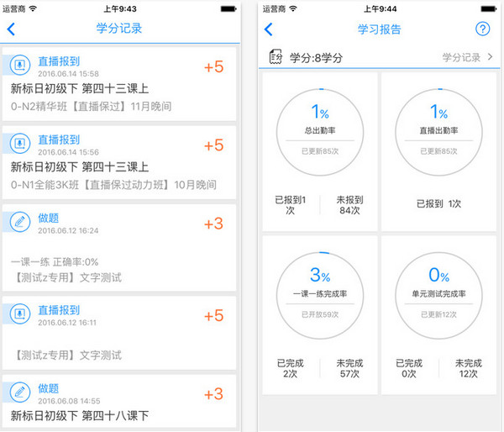Screen dimensions: 504x432
Task: Tap Wi-Fi status icon on left phone
Action: (33, 8)
